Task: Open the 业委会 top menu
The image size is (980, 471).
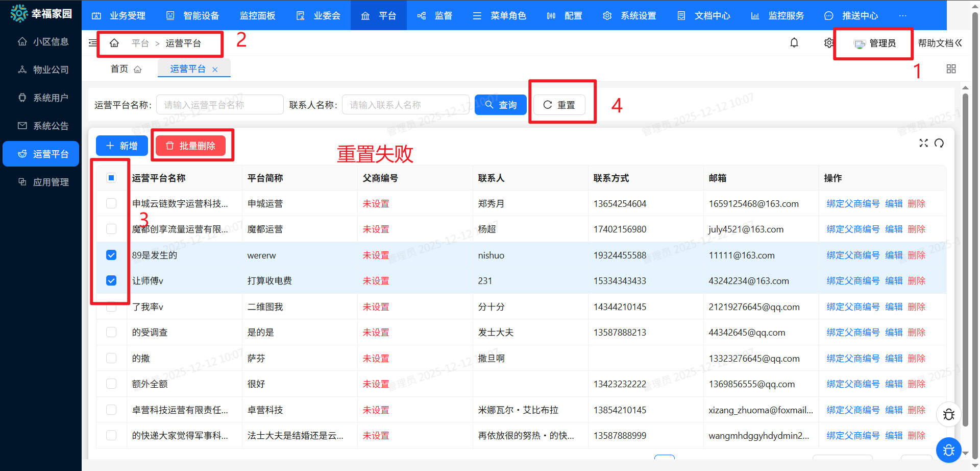Action: coord(318,15)
